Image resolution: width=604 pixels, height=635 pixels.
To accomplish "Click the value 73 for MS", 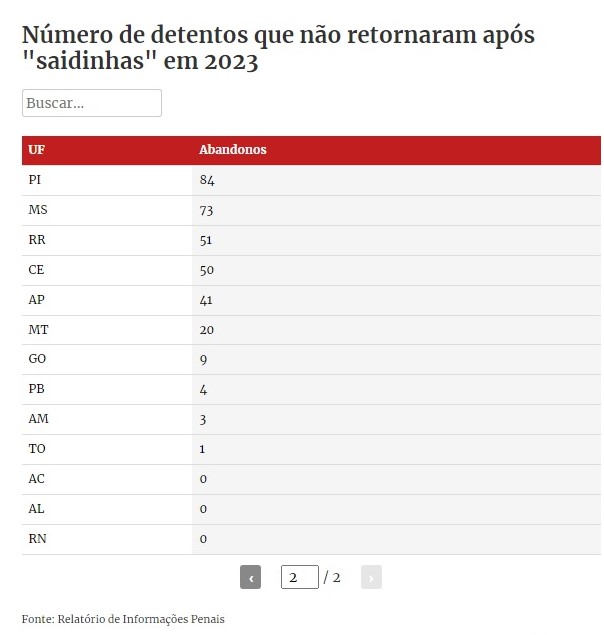I will pyautogui.click(x=206, y=210).
